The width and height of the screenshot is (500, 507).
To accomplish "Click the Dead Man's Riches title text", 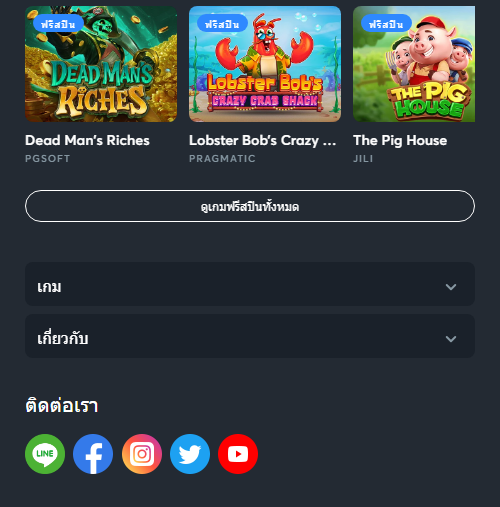I will [87, 140].
